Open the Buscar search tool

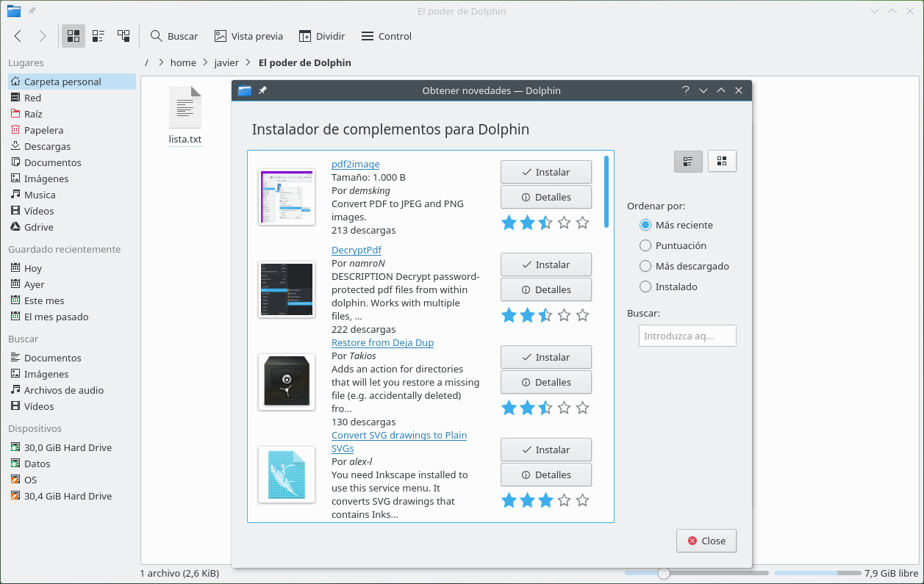tap(174, 36)
